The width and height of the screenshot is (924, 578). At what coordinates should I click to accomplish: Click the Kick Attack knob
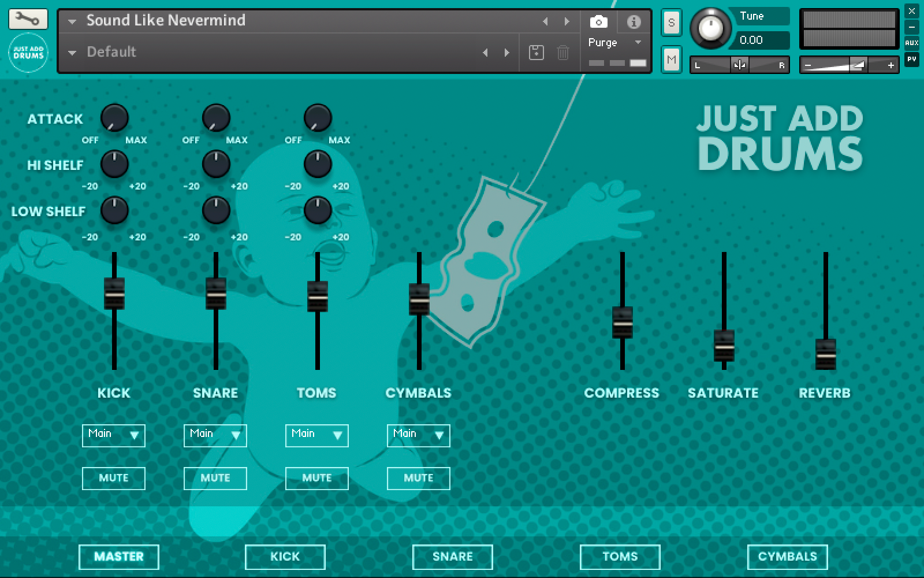coord(114,117)
